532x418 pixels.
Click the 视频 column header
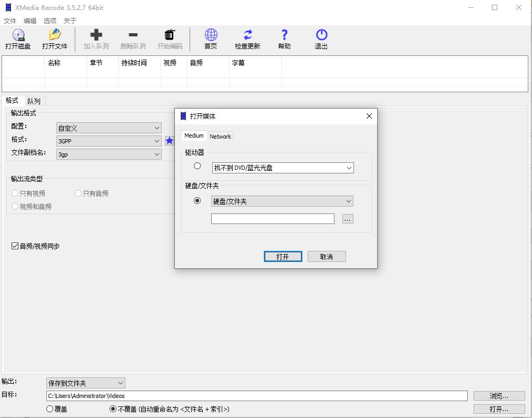click(x=174, y=63)
